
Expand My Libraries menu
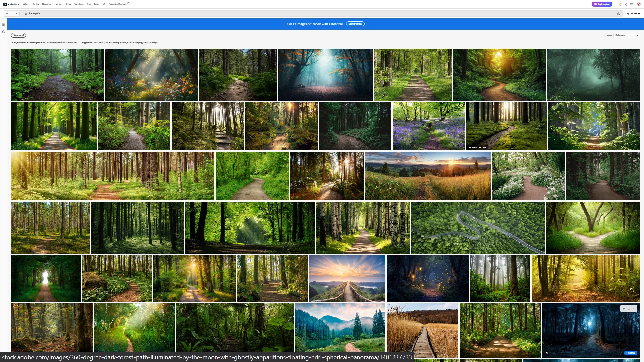pyautogui.click(x=633, y=14)
